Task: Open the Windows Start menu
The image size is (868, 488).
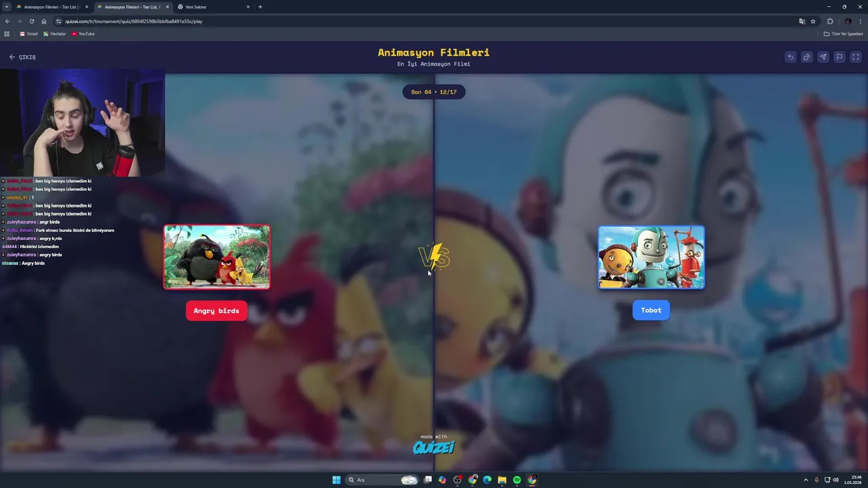Action: tap(336, 480)
